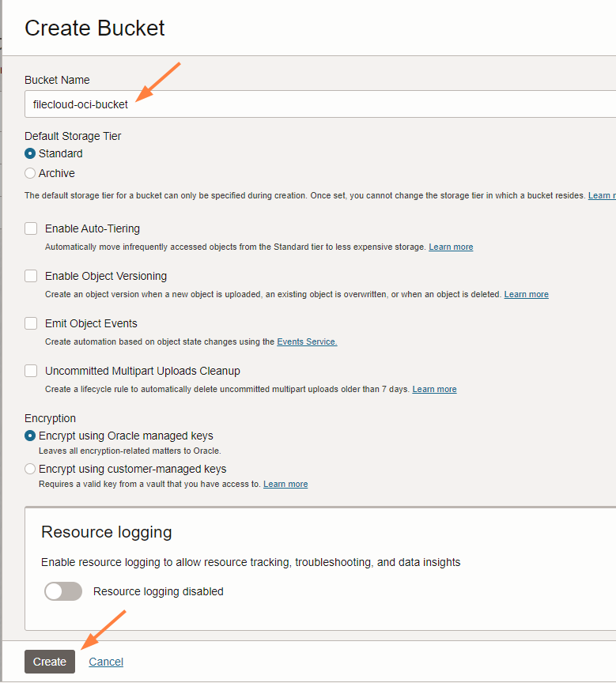
Task: Open Learn more link for Auto-Tiering
Action: (x=451, y=247)
